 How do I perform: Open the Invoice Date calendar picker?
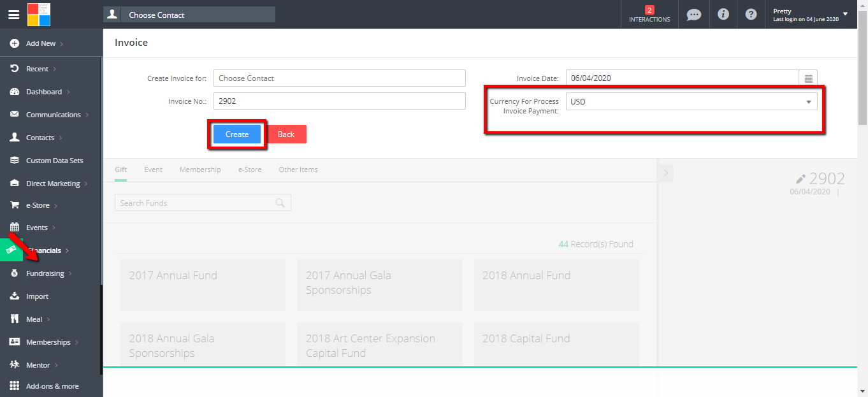pos(808,78)
